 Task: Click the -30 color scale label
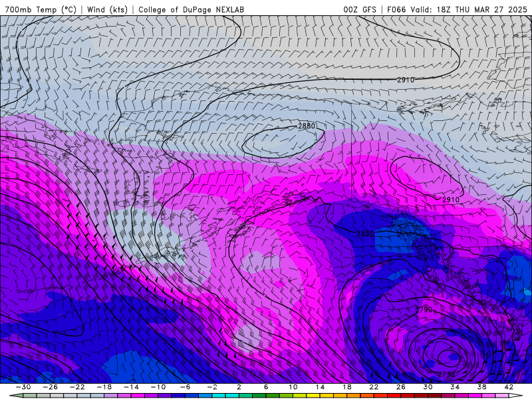click(23, 387)
